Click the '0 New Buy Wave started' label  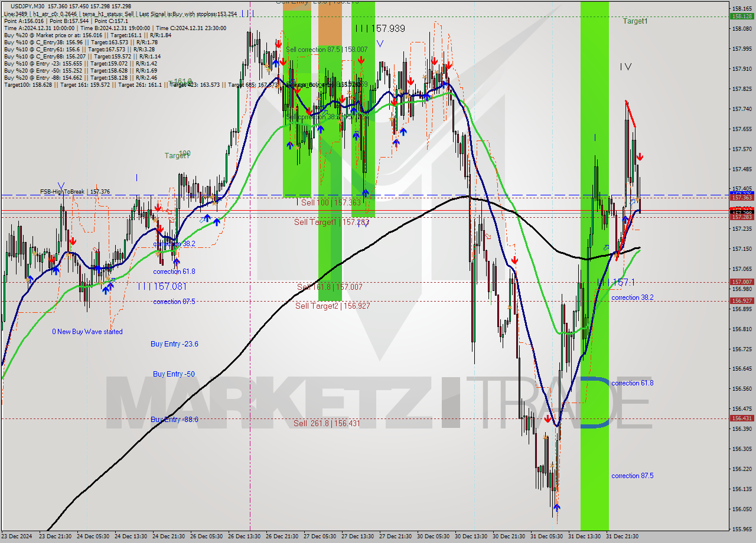87,332
